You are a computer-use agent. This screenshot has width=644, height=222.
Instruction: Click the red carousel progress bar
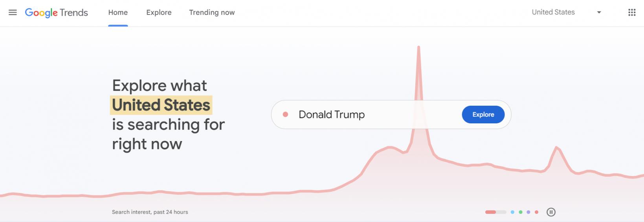pyautogui.click(x=495, y=212)
